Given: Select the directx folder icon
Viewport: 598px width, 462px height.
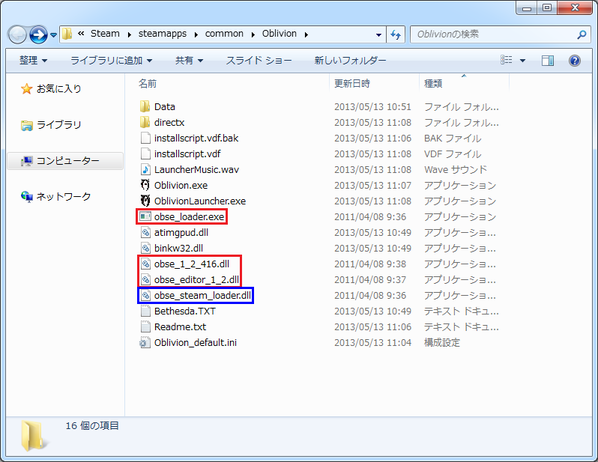Looking at the screenshot, I should point(145,122).
